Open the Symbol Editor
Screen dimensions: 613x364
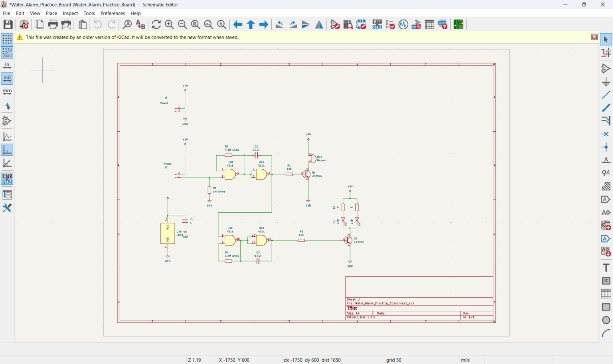tap(335, 24)
